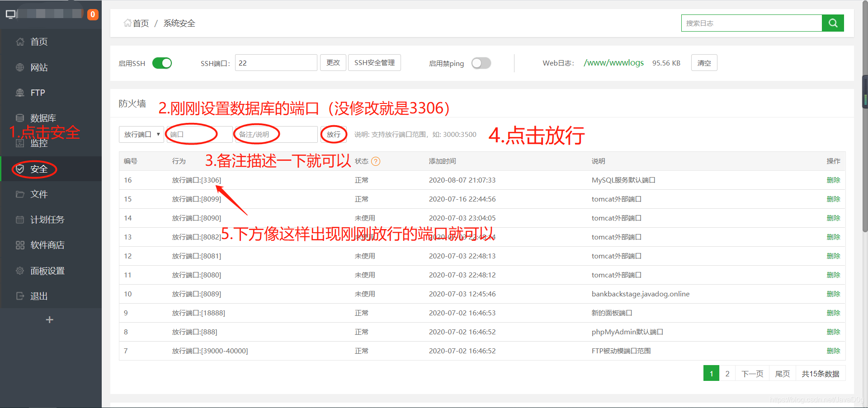This screenshot has width=868, height=408.
Task: Click the gear icon beside 面板设置
Action: [x=20, y=271]
